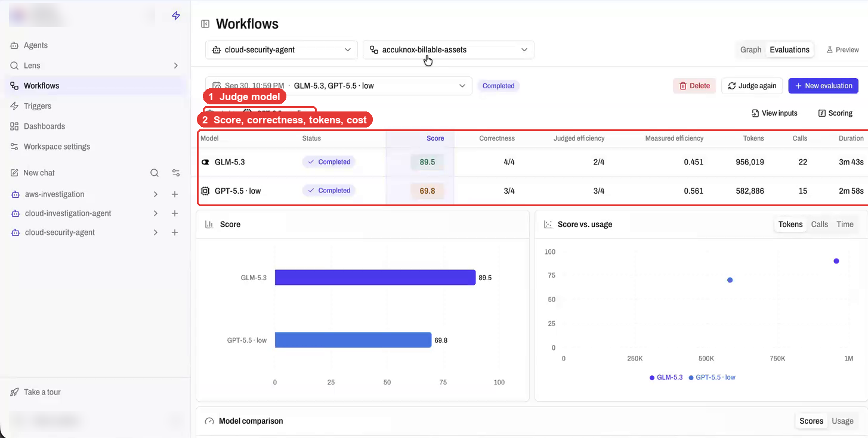Screen dimensions: 868x438
Task: Open Dashboards in the sidebar
Action: (x=95, y=126)
